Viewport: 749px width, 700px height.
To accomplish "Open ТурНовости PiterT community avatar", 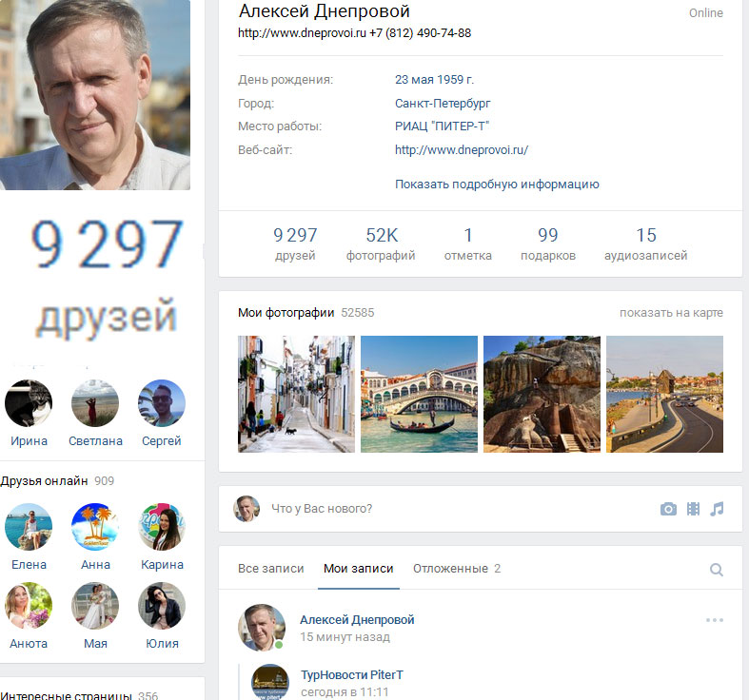I will pos(270,682).
